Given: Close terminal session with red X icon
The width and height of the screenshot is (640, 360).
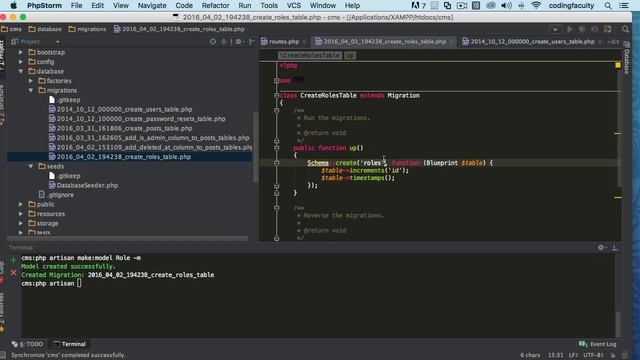Looking at the screenshot, I should (x=13, y=272).
